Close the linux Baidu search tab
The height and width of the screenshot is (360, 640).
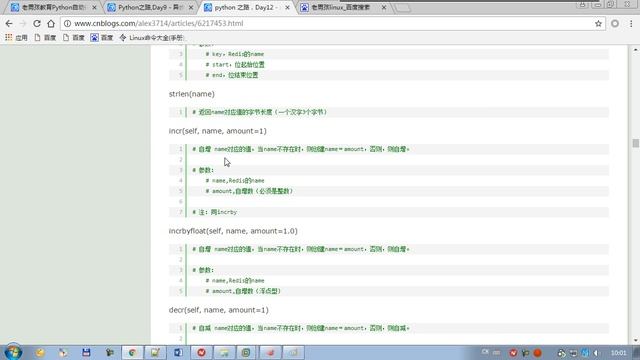[384, 7]
